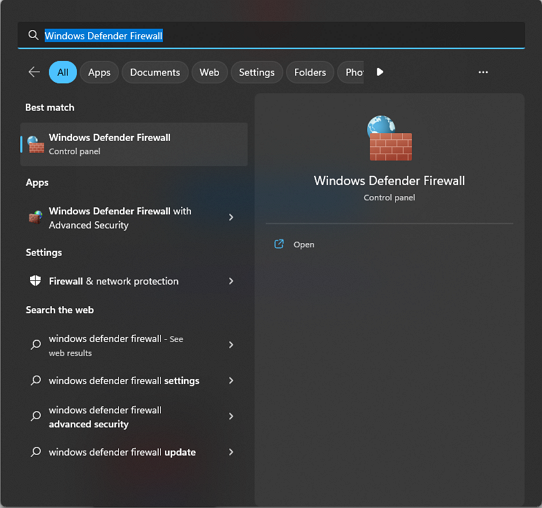Open the three-dot more options menu
The width and height of the screenshot is (542, 508).
point(483,72)
